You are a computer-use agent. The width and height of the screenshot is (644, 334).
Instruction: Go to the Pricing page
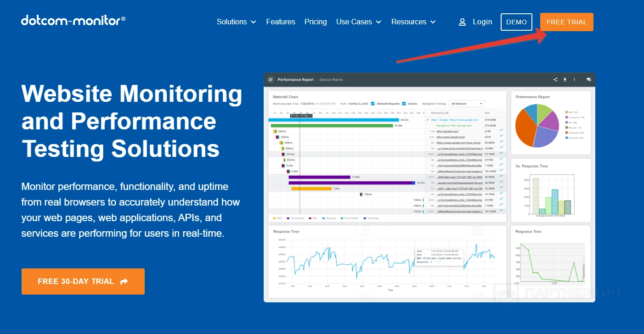[316, 22]
